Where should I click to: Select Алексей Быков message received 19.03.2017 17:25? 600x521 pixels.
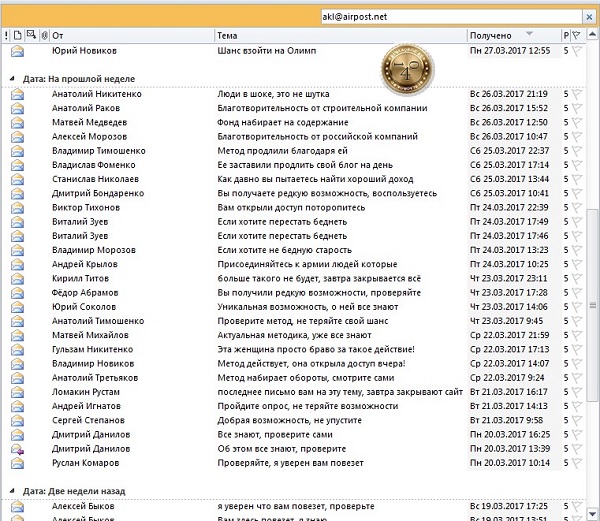294,506
